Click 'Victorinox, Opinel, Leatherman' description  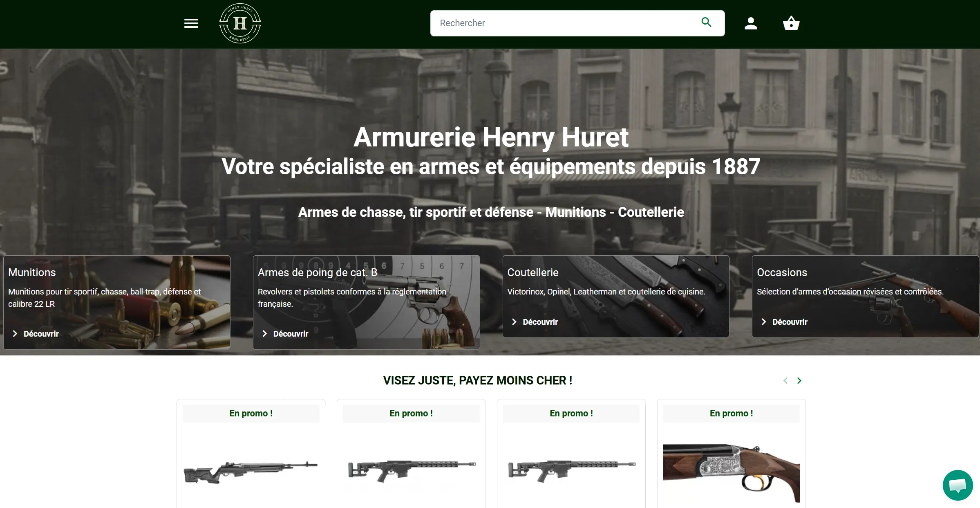[x=606, y=292]
